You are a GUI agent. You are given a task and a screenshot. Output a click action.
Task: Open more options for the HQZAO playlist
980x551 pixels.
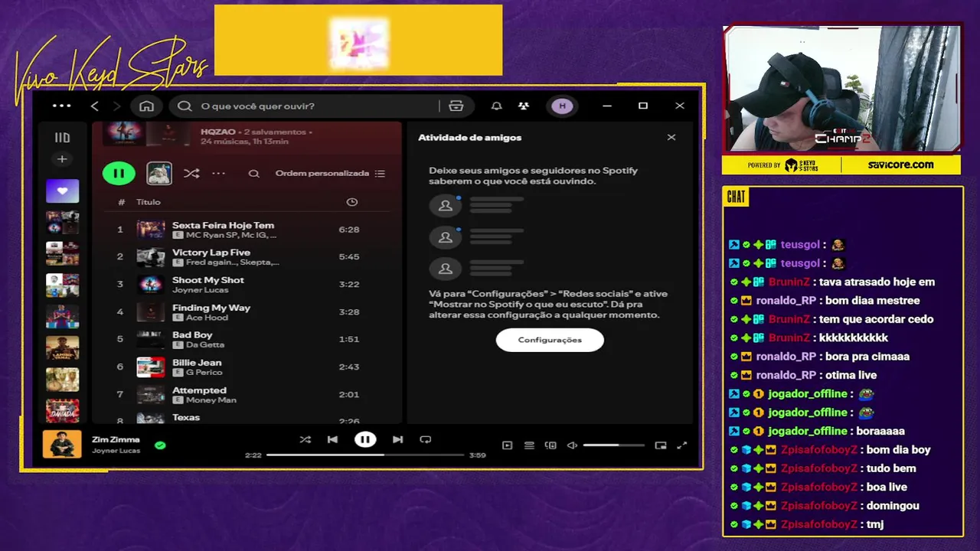tap(219, 173)
